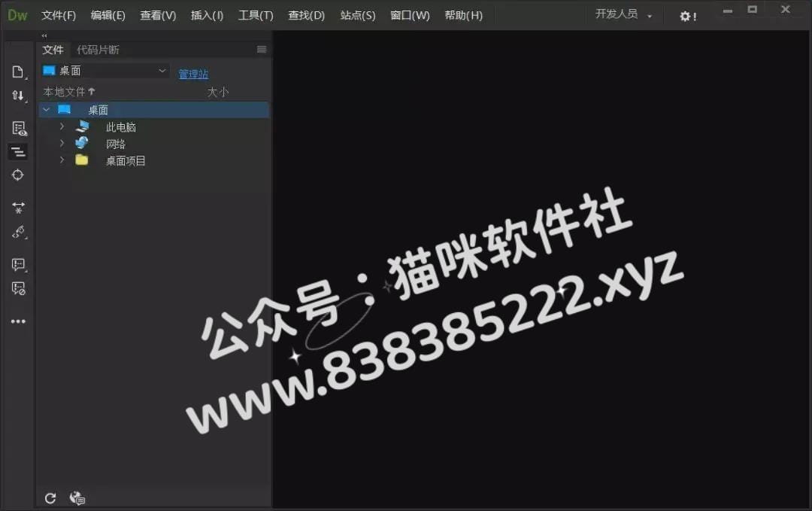Click the Expand All arrows icon

(18, 207)
